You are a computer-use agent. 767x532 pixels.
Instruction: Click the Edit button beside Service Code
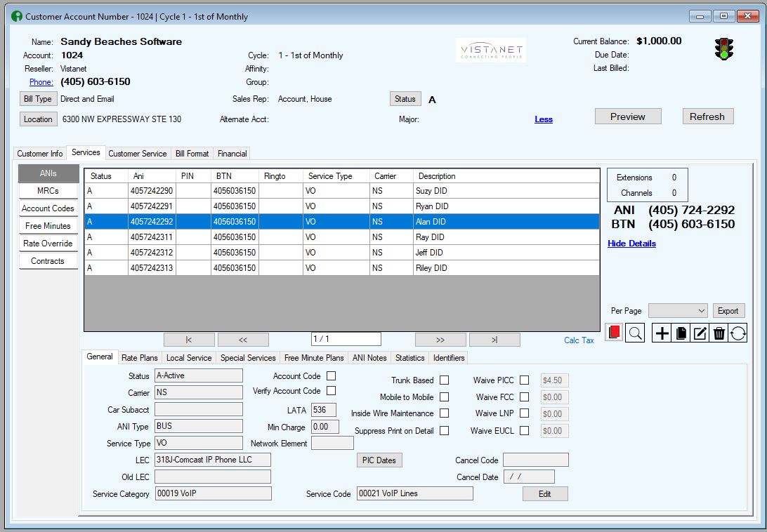point(545,494)
